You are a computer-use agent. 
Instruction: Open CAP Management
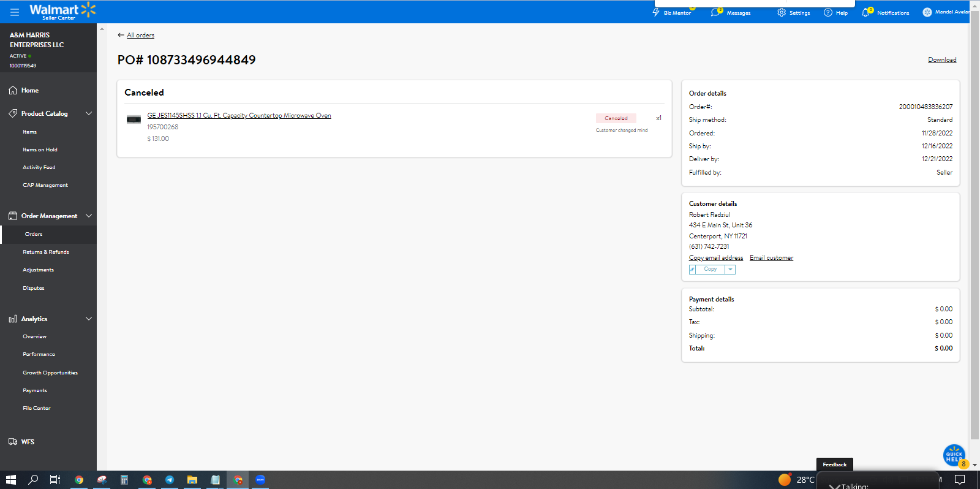pyautogui.click(x=45, y=185)
